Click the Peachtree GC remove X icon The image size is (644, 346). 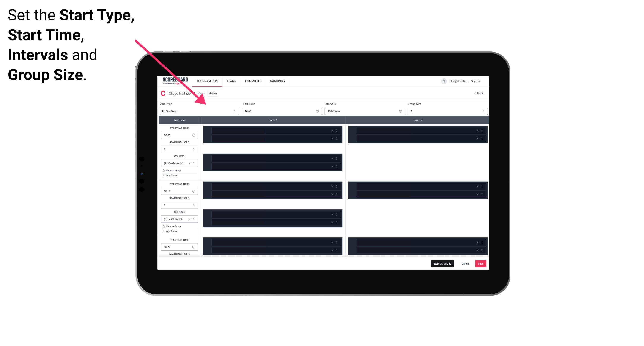click(x=189, y=164)
